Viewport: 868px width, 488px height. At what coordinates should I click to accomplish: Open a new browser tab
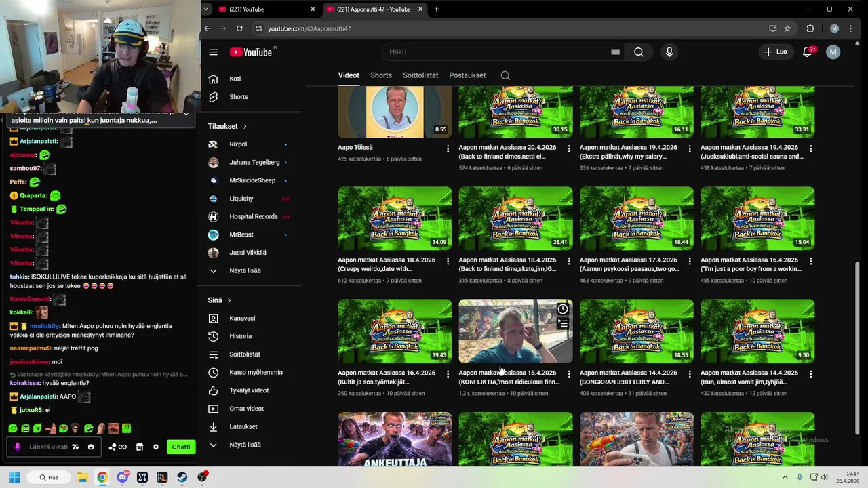[x=436, y=9]
